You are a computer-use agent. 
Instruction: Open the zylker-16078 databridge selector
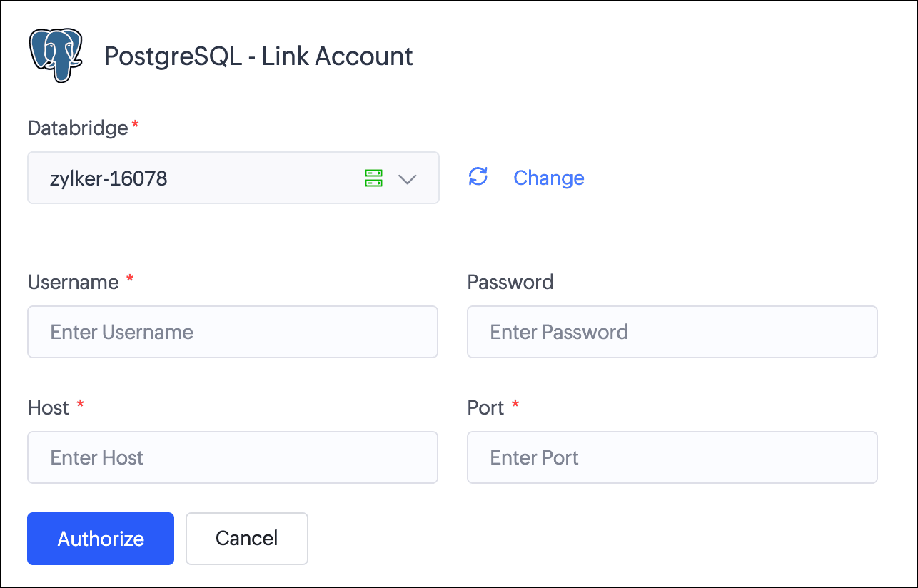click(233, 178)
